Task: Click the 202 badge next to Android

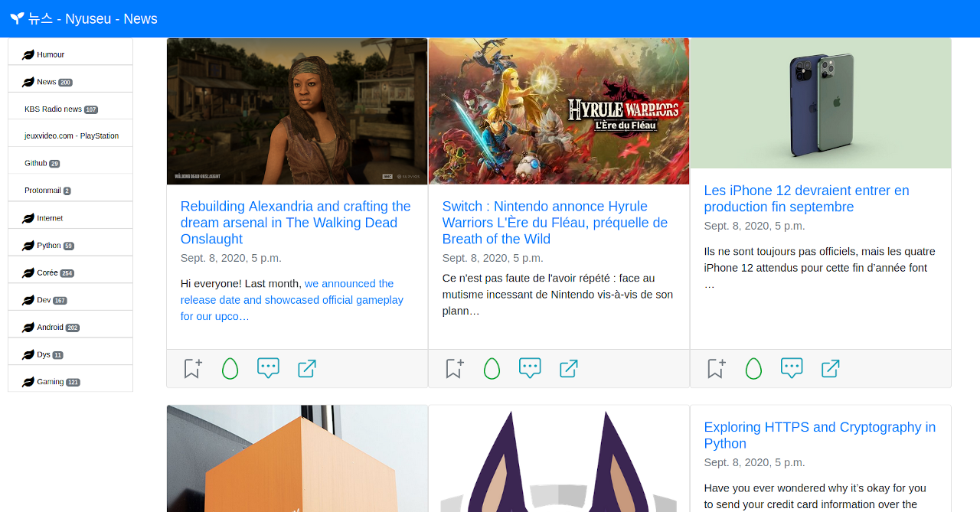Action: (x=73, y=328)
